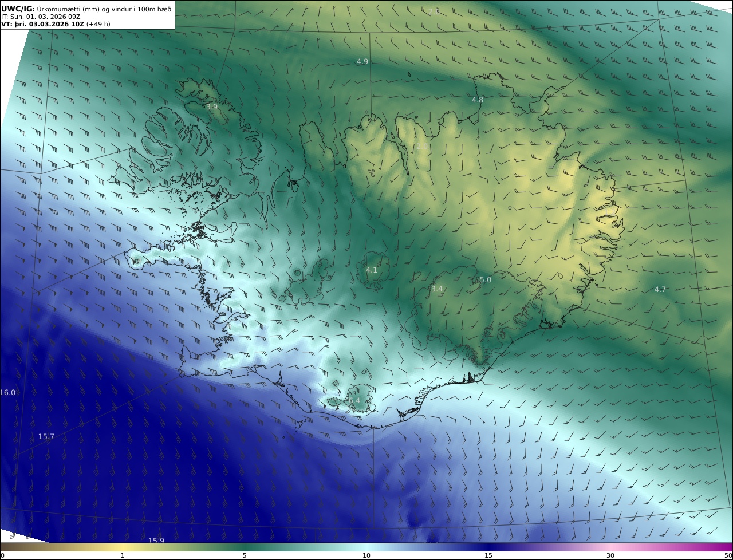The height and width of the screenshot is (560, 733).
Task: Click the 1 tick label on the colorbar
Action: [123, 555]
